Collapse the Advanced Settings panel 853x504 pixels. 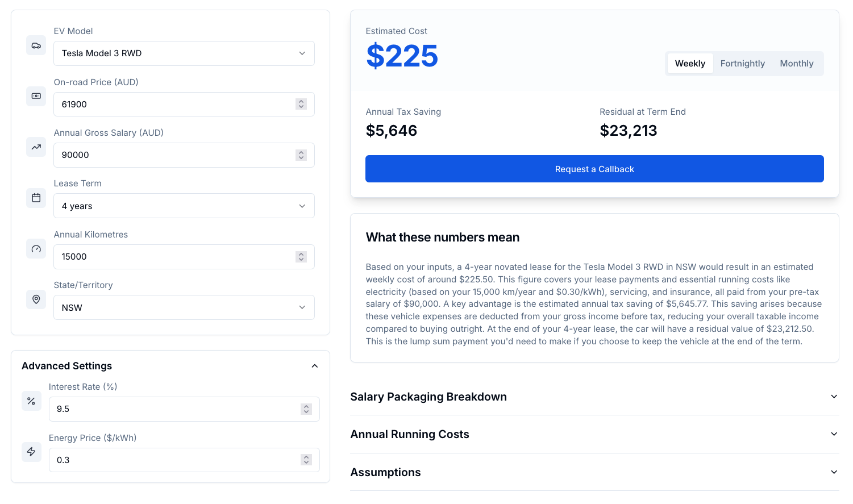[315, 366]
